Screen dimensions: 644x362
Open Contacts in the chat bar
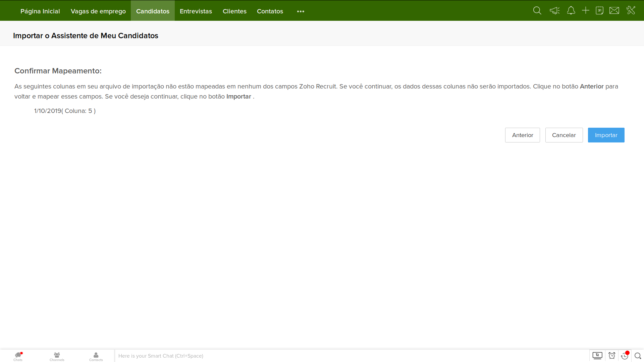pos(96,356)
